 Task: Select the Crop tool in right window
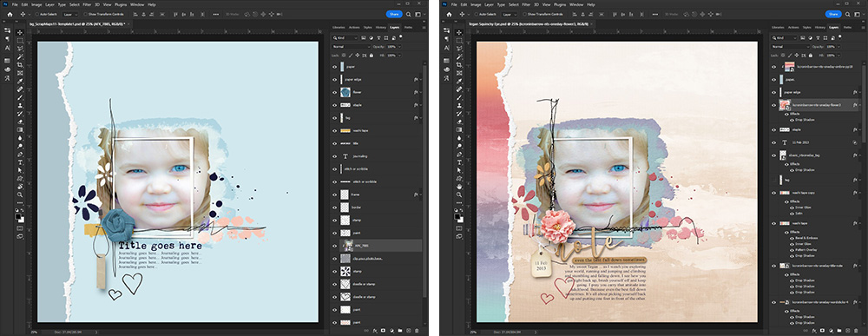[x=459, y=65]
